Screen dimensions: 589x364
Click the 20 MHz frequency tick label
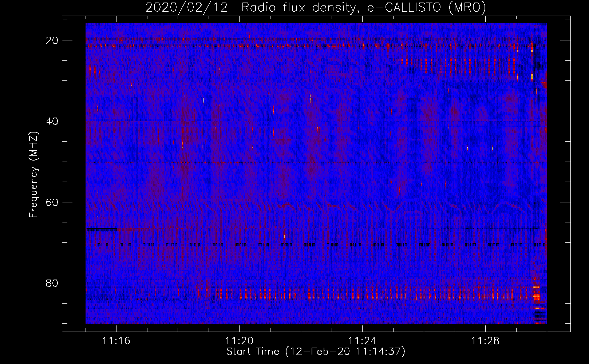click(52, 40)
